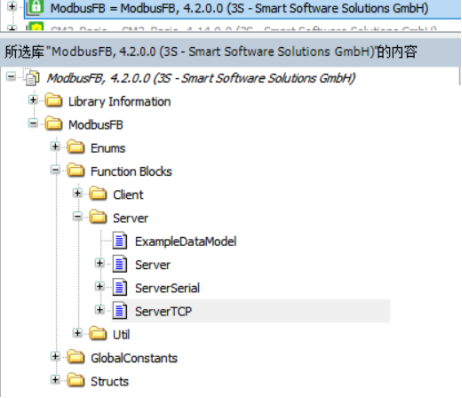Expand the Util folder
Viewport: 462px width, 398px height.
77,333
